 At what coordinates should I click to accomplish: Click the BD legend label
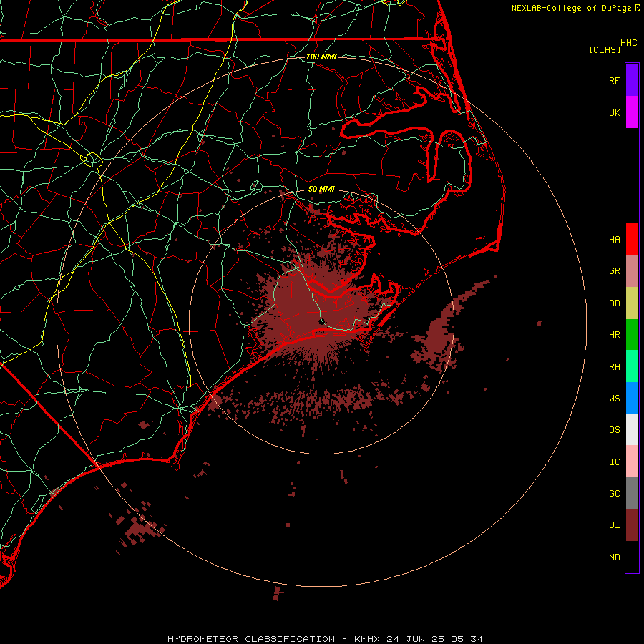click(x=614, y=303)
